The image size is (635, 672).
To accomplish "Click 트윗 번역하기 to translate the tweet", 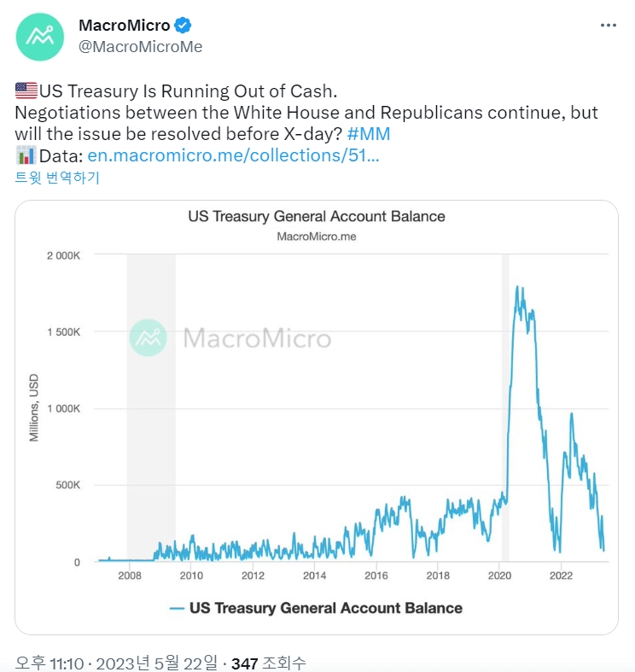I will pyautogui.click(x=57, y=177).
